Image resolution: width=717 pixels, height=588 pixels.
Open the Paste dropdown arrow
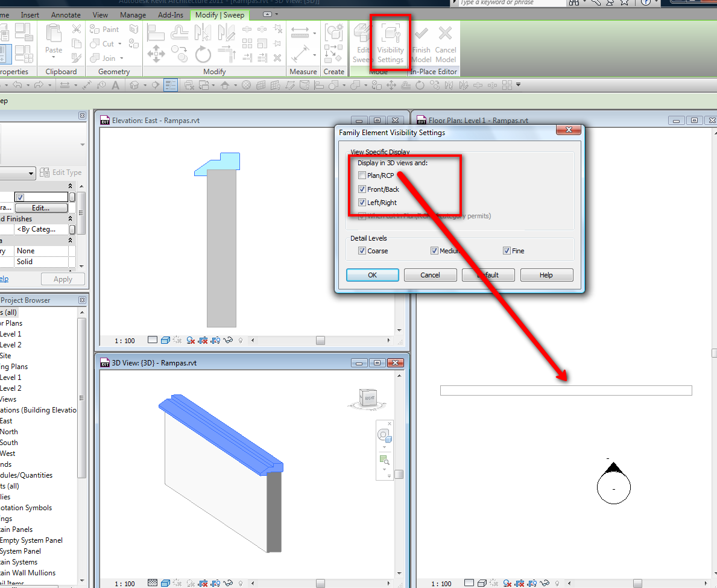coord(54,58)
